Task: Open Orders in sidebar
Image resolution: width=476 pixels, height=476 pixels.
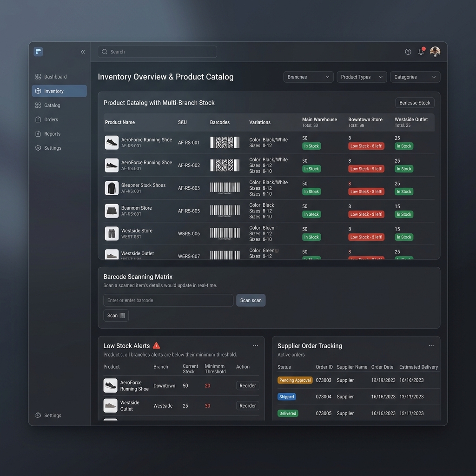Action: [59, 119]
